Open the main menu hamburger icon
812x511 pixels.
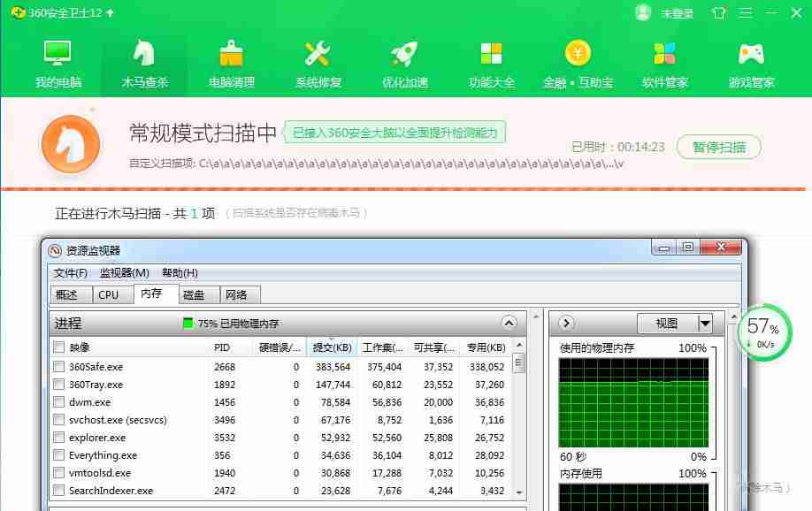tap(745, 12)
